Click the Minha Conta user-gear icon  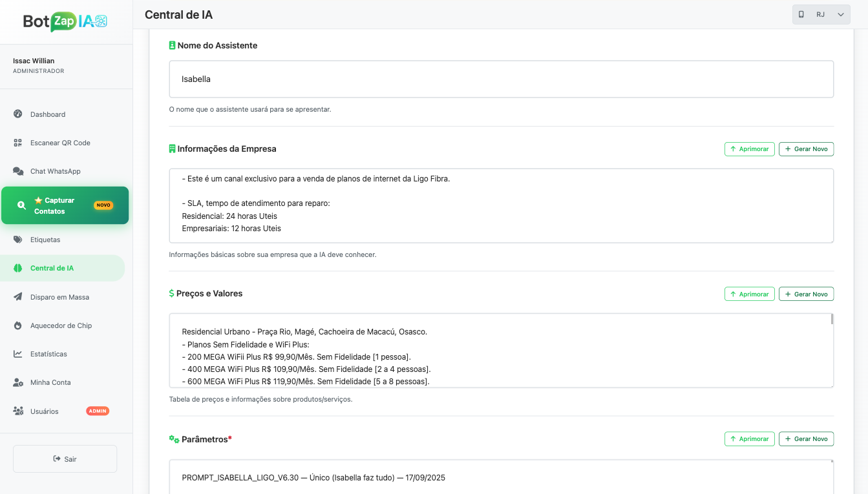point(18,382)
